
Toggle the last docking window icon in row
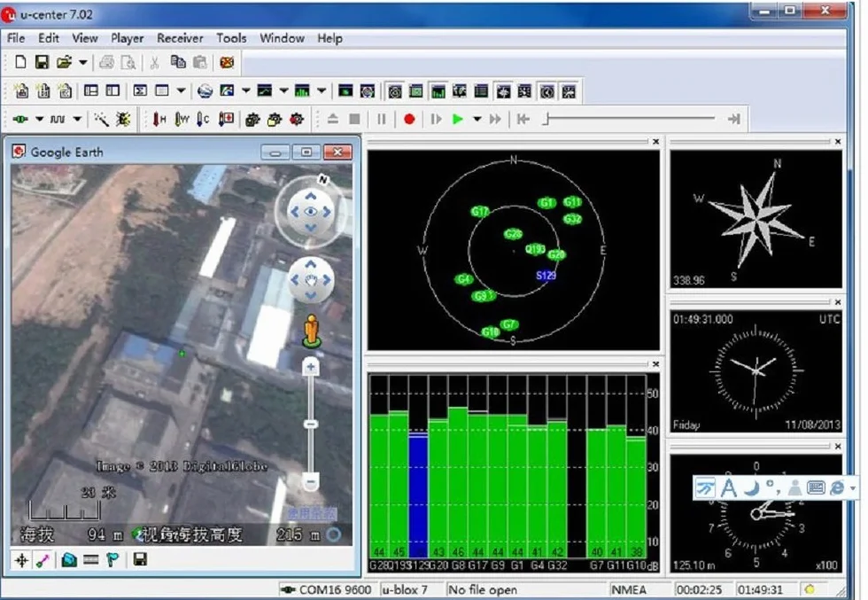569,91
